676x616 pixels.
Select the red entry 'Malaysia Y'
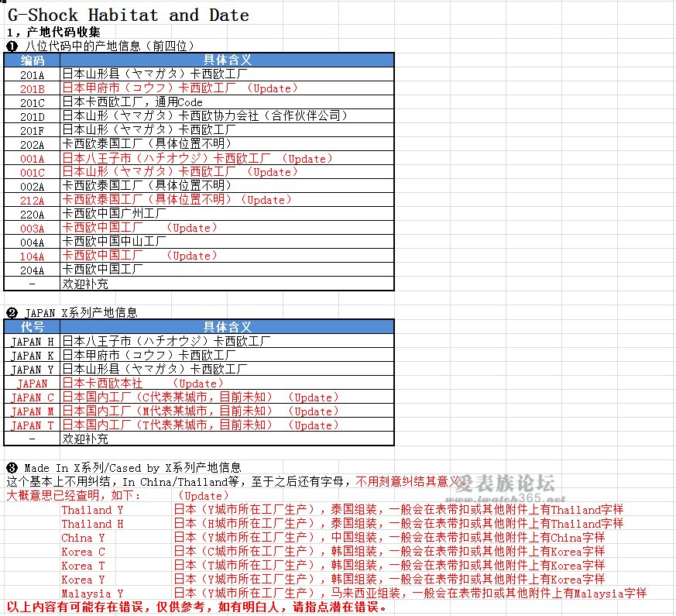click(92, 593)
